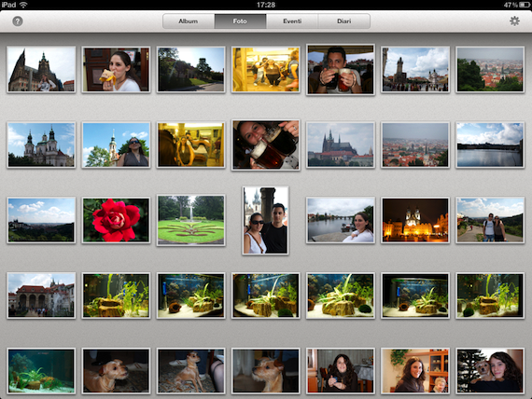The image size is (532, 399).
Task: Open the turquoise aquarium photo in bottom row
Action: [41, 371]
